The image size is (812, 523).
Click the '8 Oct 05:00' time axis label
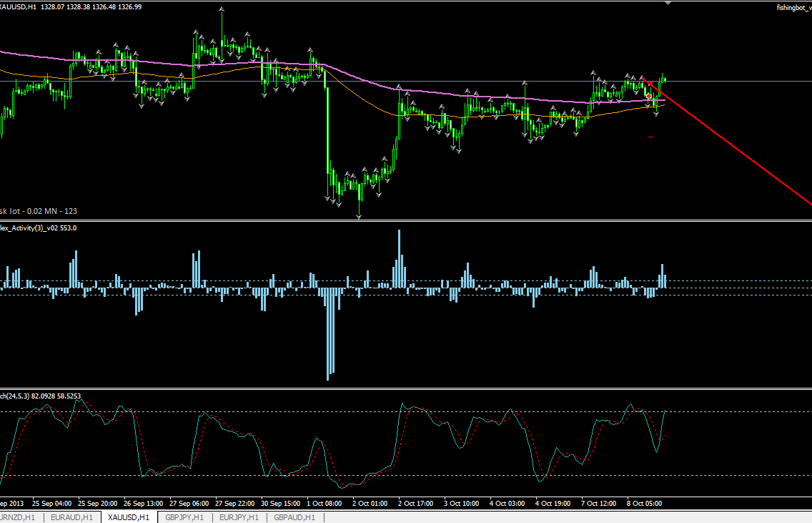click(644, 503)
